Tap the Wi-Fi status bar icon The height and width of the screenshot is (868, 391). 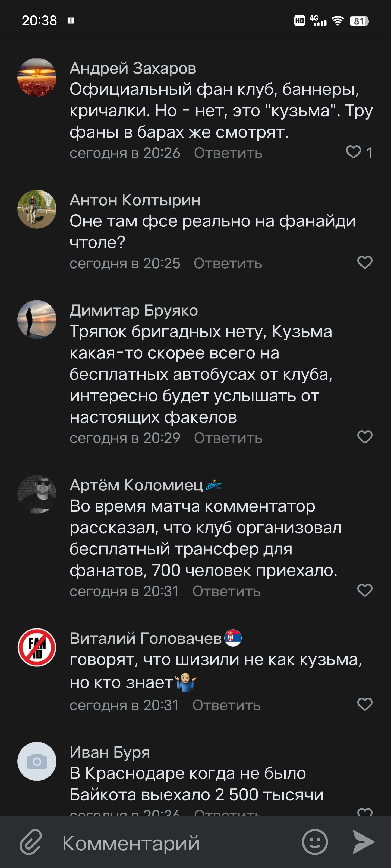click(337, 21)
